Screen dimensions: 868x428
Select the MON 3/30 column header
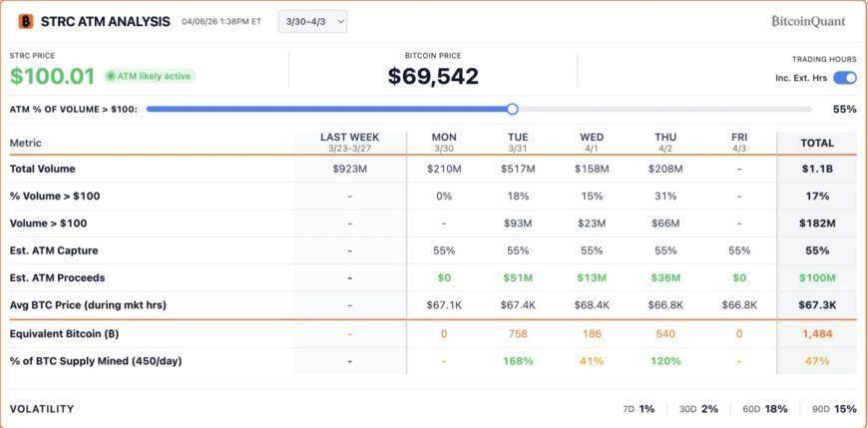point(444,142)
